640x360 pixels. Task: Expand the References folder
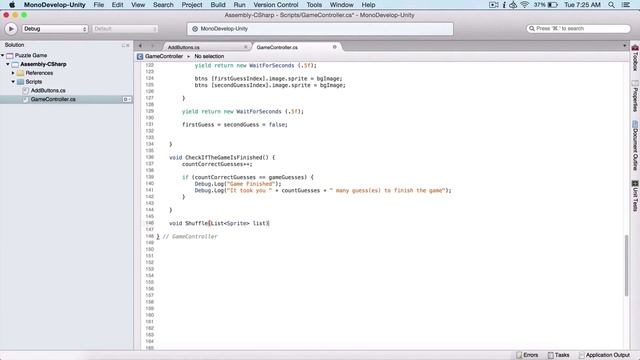point(13,73)
